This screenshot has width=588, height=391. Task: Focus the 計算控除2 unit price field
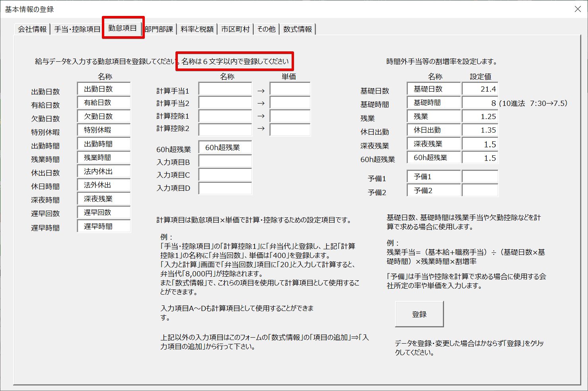290,129
